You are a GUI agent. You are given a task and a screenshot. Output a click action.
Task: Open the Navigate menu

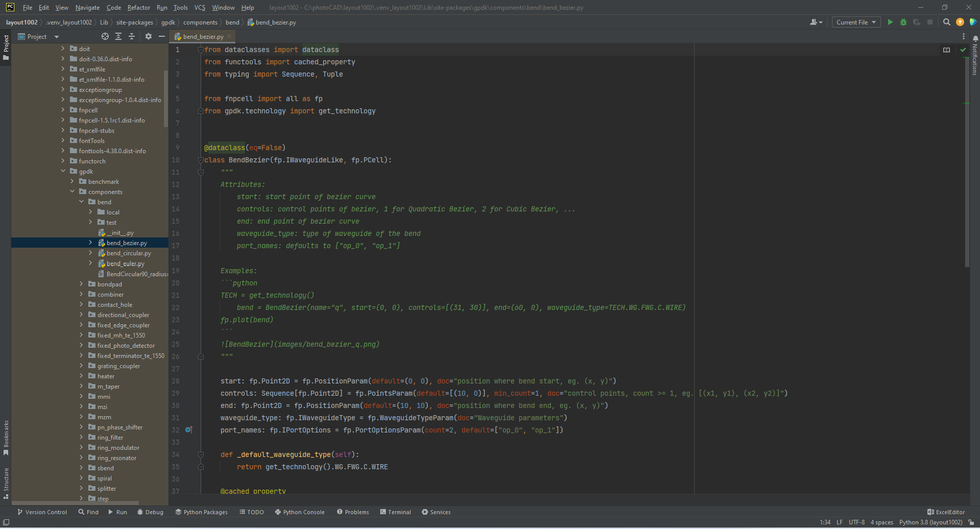coord(87,8)
